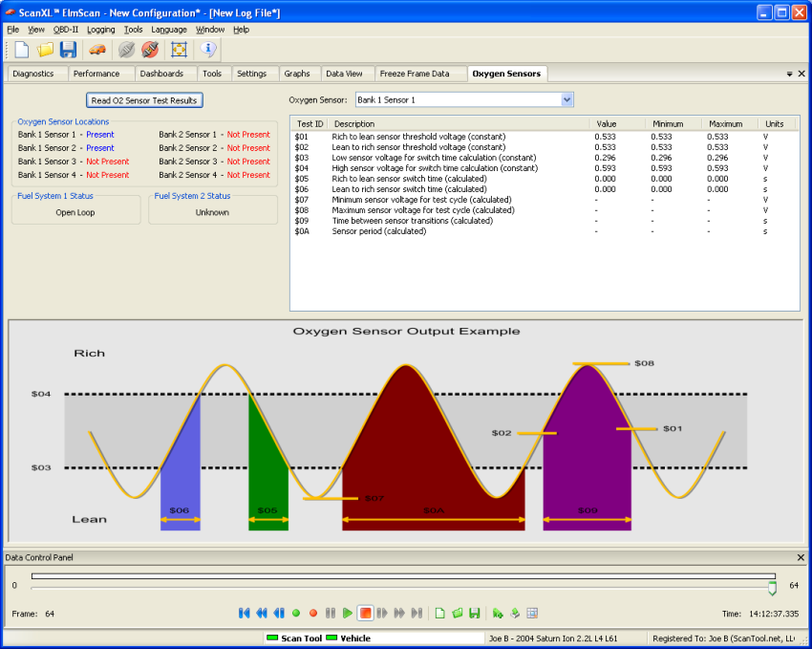Image resolution: width=812 pixels, height=649 pixels.
Task: Select the Oxygen Sensors tab
Action: pos(506,74)
